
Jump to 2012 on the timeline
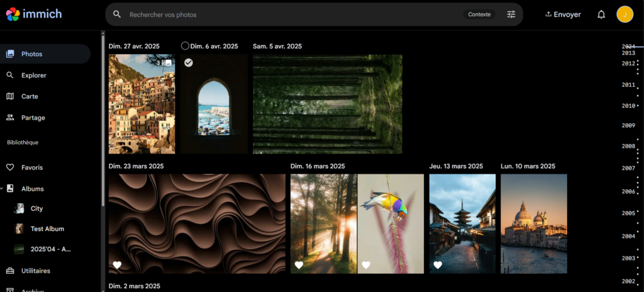(x=628, y=64)
